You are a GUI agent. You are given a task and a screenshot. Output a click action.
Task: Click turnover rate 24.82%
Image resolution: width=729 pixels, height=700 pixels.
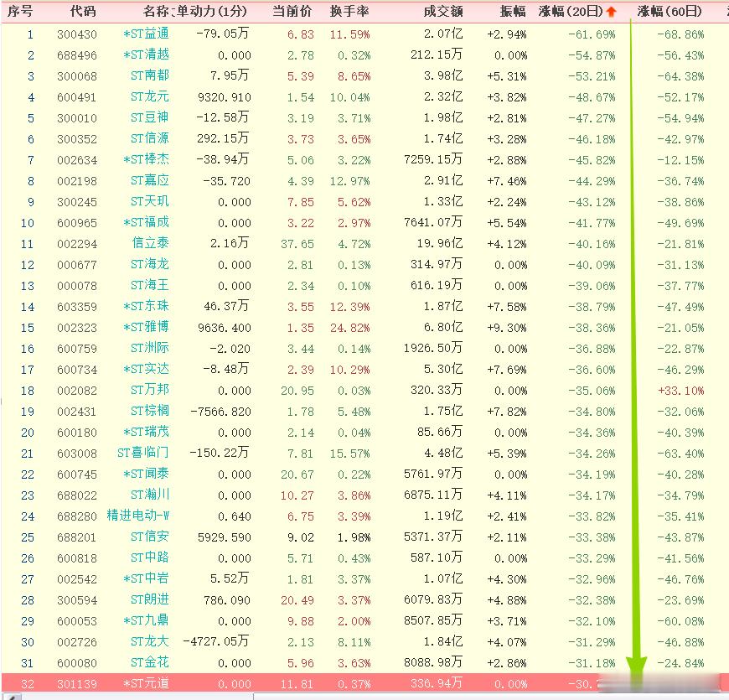tap(350, 328)
